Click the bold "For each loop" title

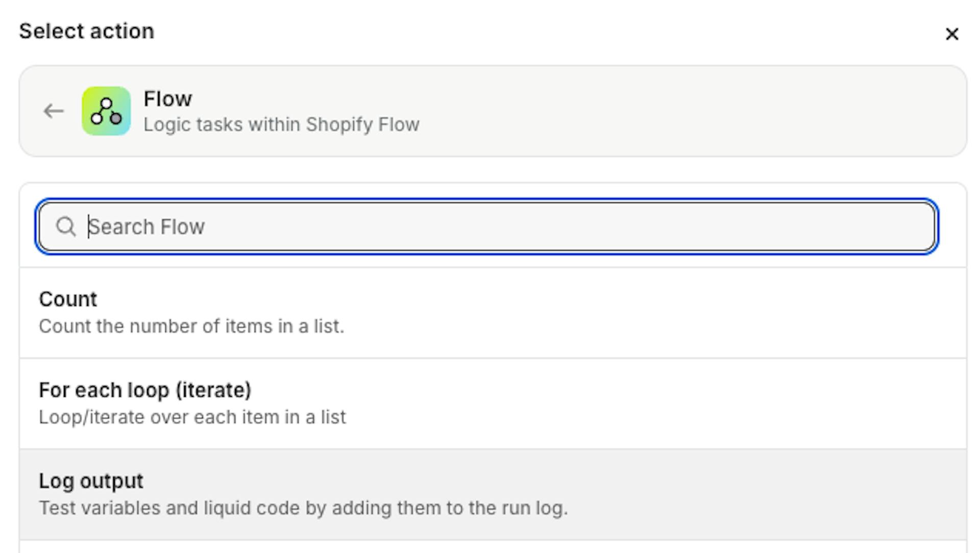click(x=145, y=390)
